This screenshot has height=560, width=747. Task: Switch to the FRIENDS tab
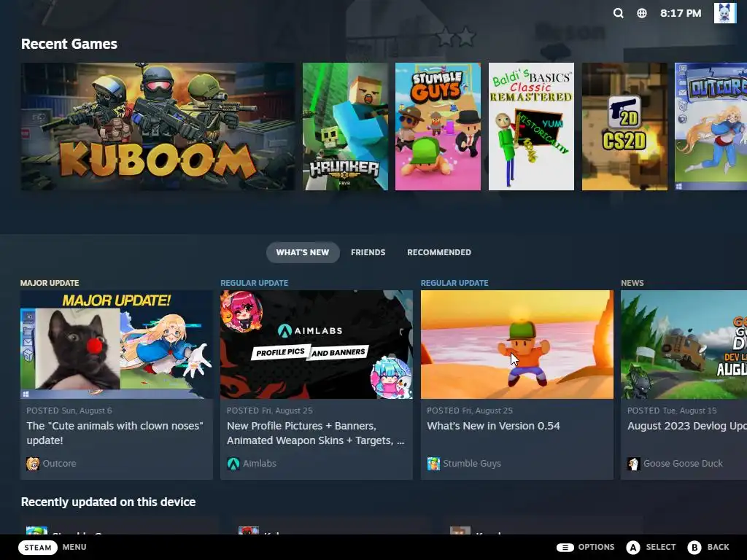pyautogui.click(x=368, y=252)
